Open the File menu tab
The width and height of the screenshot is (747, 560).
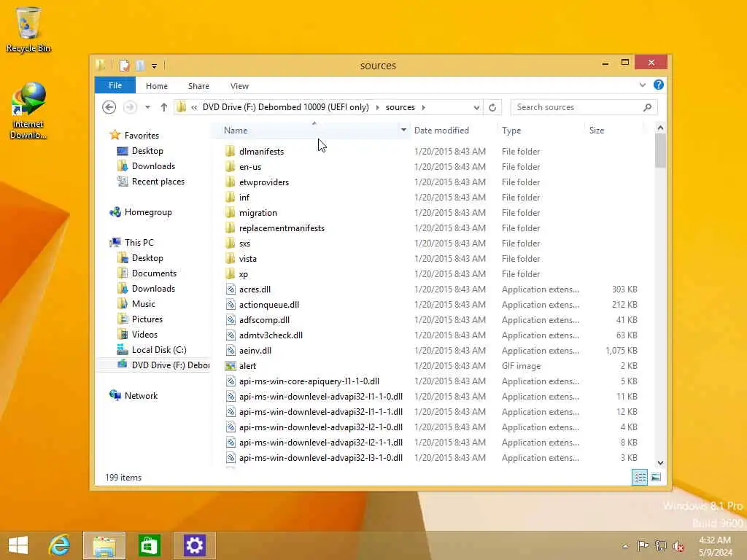(x=115, y=85)
